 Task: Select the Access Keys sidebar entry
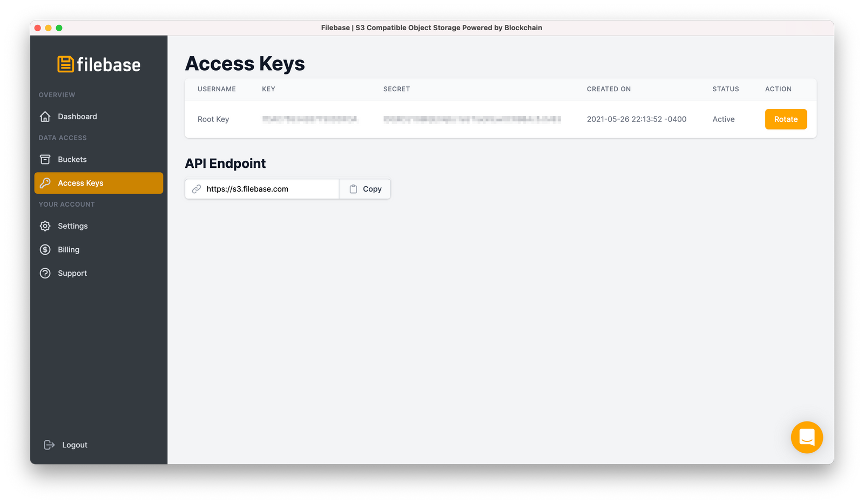(81, 183)
